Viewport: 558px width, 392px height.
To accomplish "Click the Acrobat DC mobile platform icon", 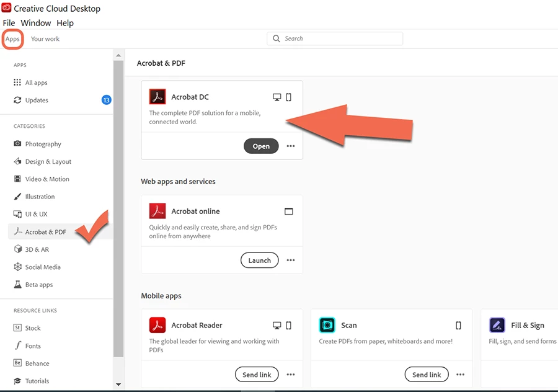I will (x=288, y=97).
